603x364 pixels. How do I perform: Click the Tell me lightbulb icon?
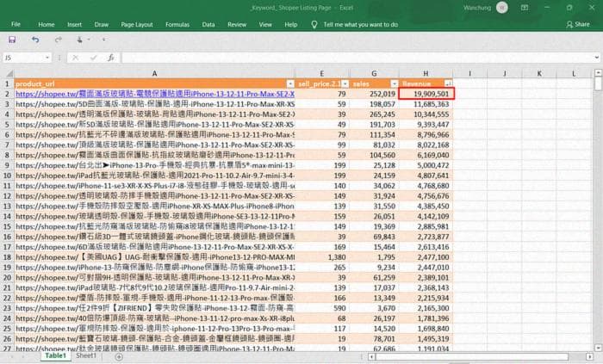tap(314, 25)
